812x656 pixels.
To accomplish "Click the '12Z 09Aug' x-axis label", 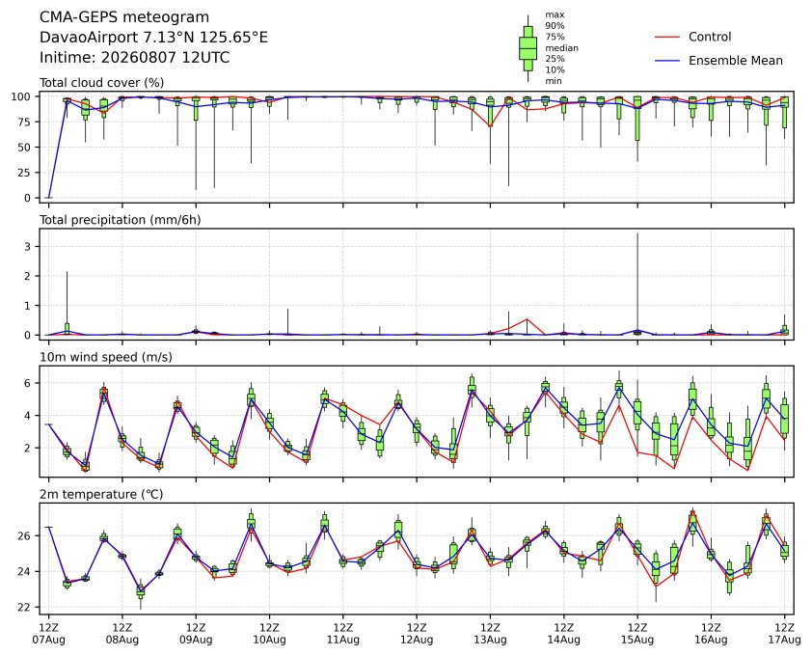I will pos(196,634).
